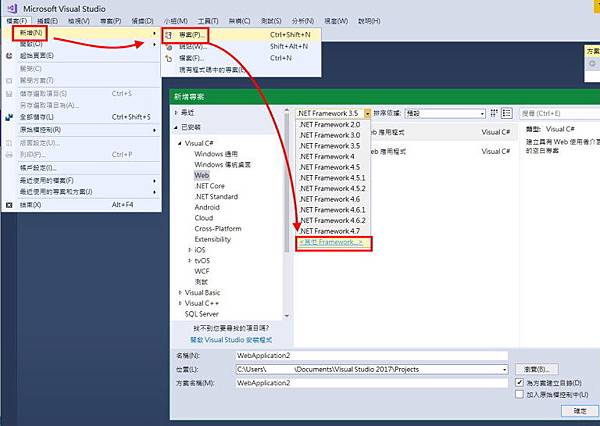Select the .NET Standard category
This screenshot has width=600, height=426.
click(217, 197)
